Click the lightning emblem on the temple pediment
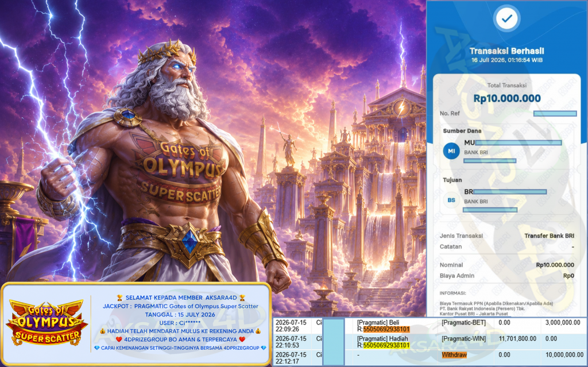588x367 pixels. [401, 108]
